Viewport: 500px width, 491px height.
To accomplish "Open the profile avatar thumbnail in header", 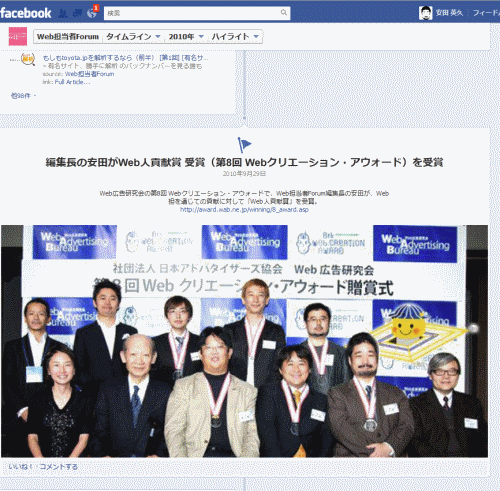I will 426,13.
